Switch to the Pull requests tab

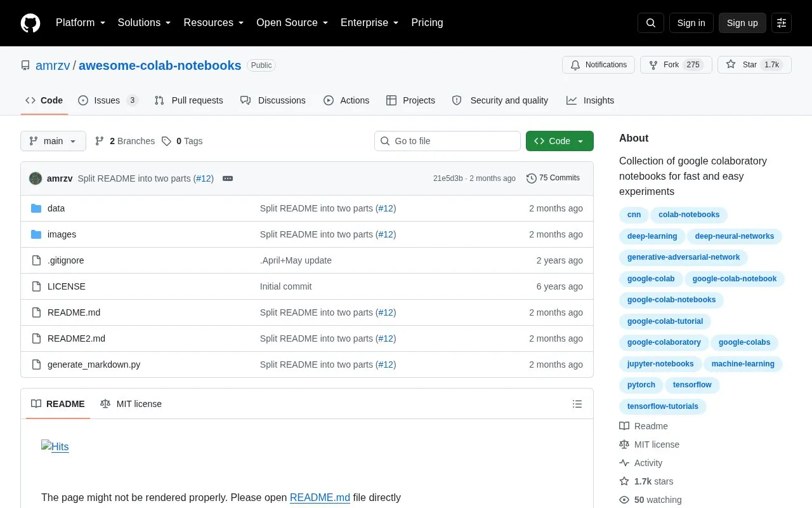(x=188, y=100)
